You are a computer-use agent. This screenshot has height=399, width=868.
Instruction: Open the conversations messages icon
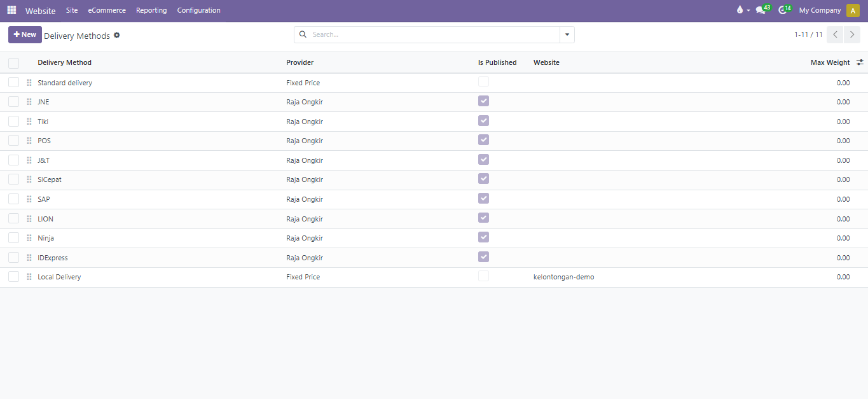(x=761, y=10)
